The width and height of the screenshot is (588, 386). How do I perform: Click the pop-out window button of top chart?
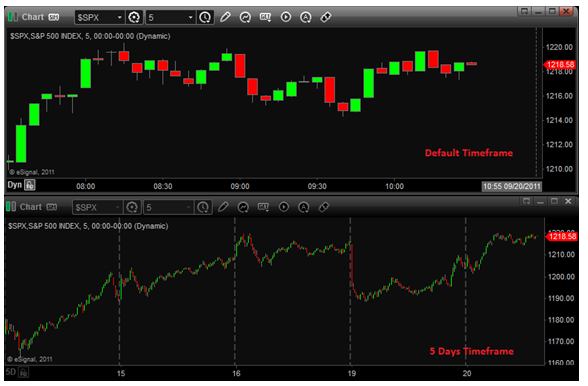[x=524, y=11]
